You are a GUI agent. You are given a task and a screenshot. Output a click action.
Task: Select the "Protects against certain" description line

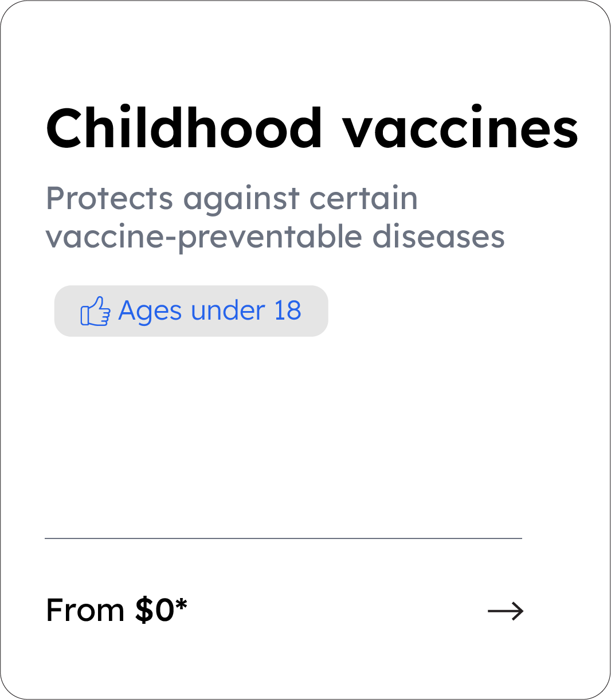[232, 199]
